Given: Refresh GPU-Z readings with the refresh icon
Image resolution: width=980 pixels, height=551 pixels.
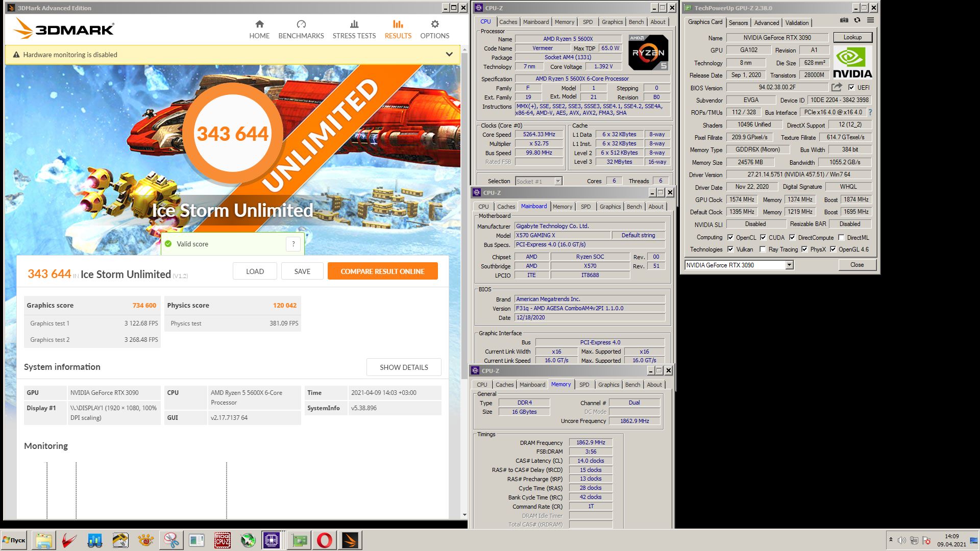Looking at the screenshot, I should tap(857, 20).
